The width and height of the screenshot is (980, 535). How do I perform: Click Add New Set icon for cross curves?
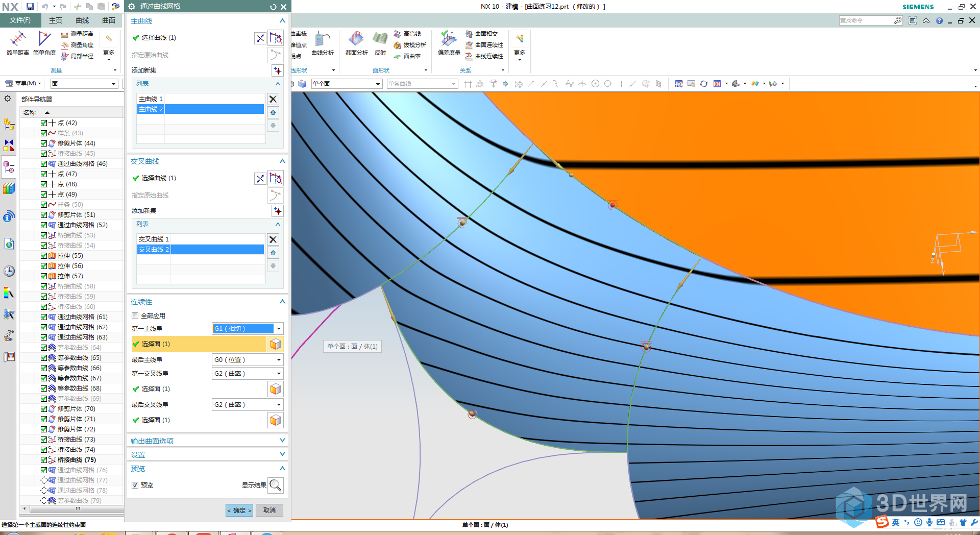(x=277, y=210)
